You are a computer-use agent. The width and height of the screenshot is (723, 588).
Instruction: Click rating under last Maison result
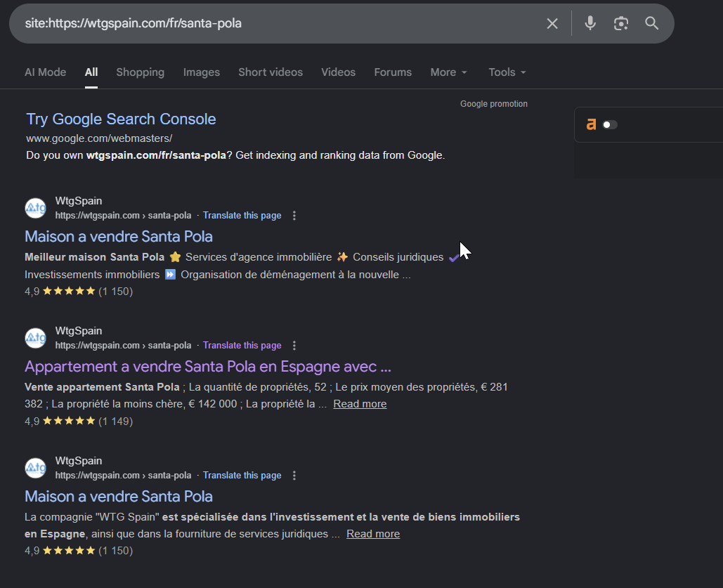point(79,551)
